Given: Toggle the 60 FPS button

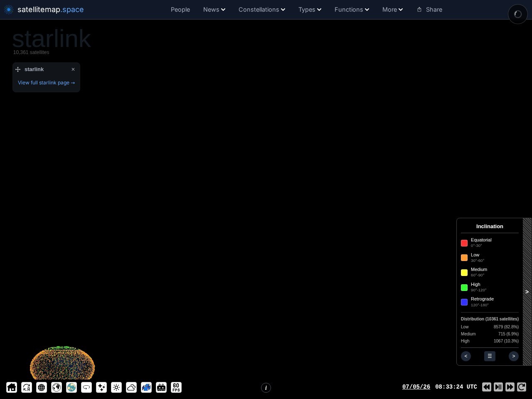Looking at the screenshot, I should click(176, 387).
